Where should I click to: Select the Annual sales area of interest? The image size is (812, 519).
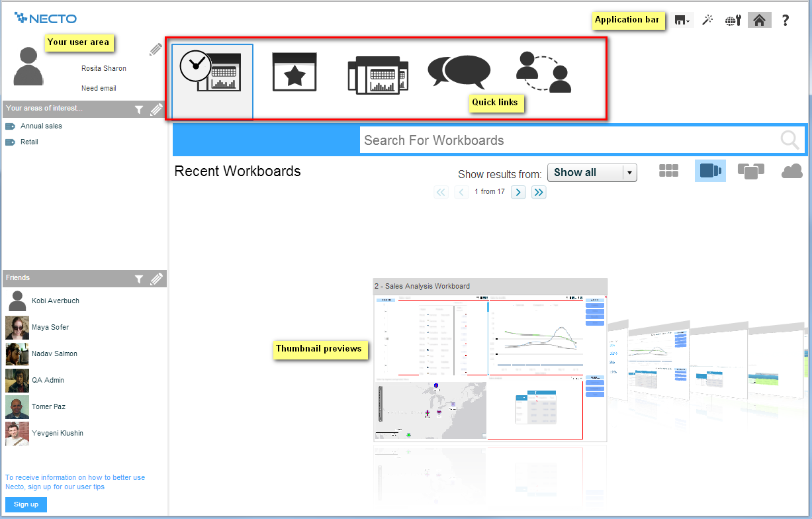tap(41, 126)
